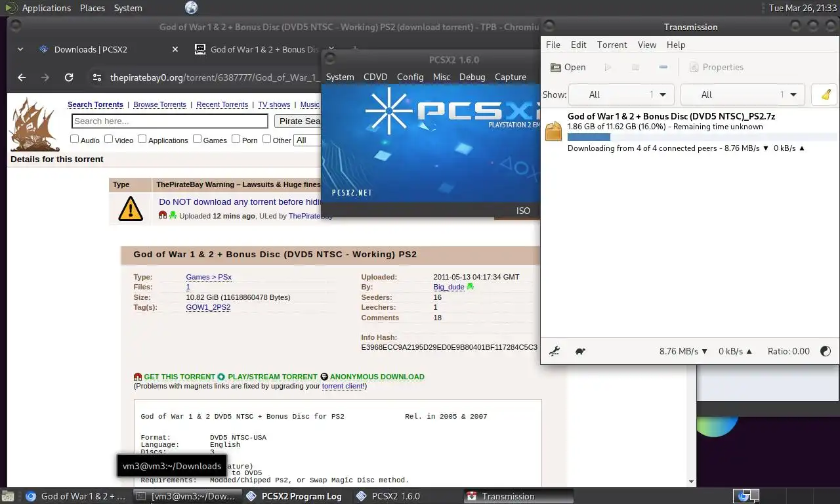Viewport: 840px width, 504px height.
Task: Click the page scrollbar down arrow
Action: tap(690, 481)
